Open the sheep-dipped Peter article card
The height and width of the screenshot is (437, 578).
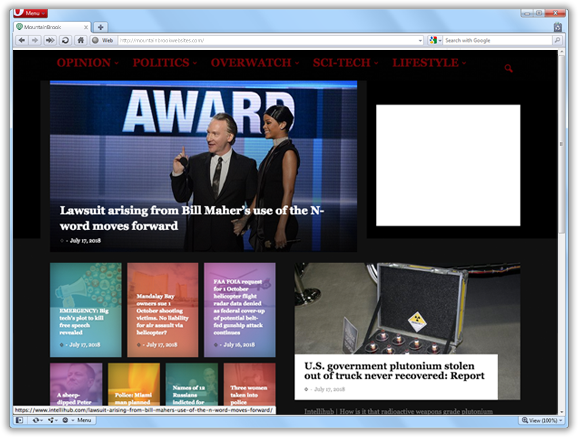click(76, 385)
